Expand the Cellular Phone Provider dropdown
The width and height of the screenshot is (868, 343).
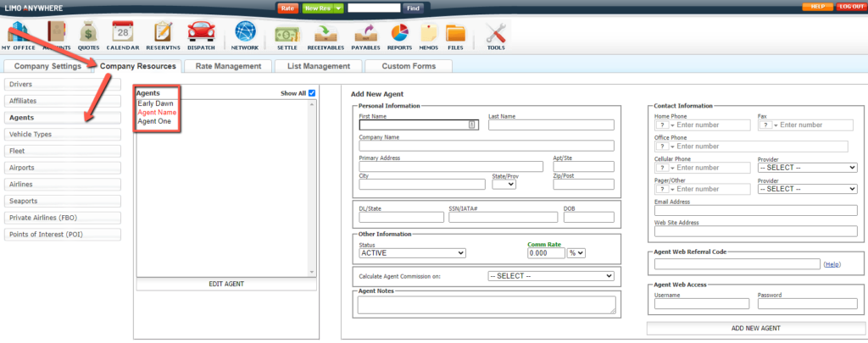(807, 168)
